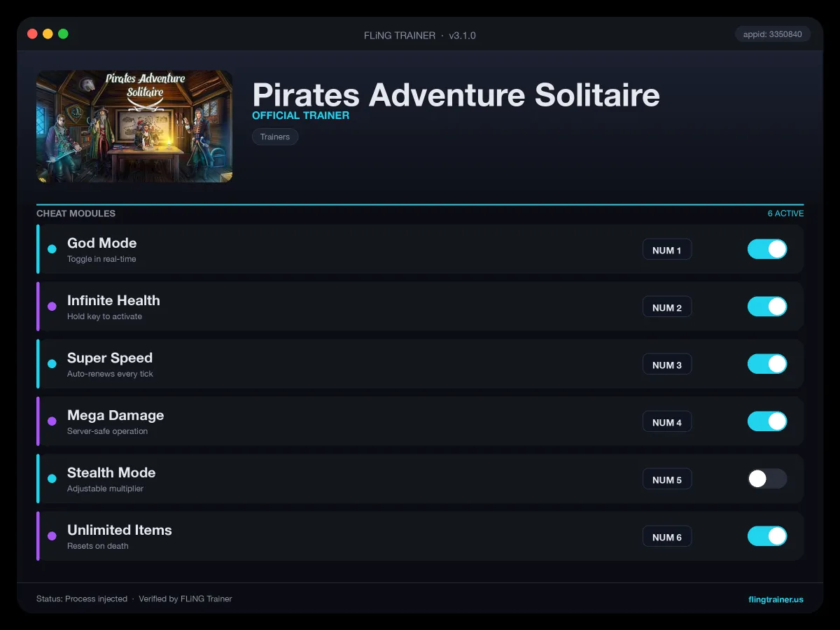
Task: Click the "Adjustable multiplier" description
Action: pyautogui.click(x=105, y=489)
